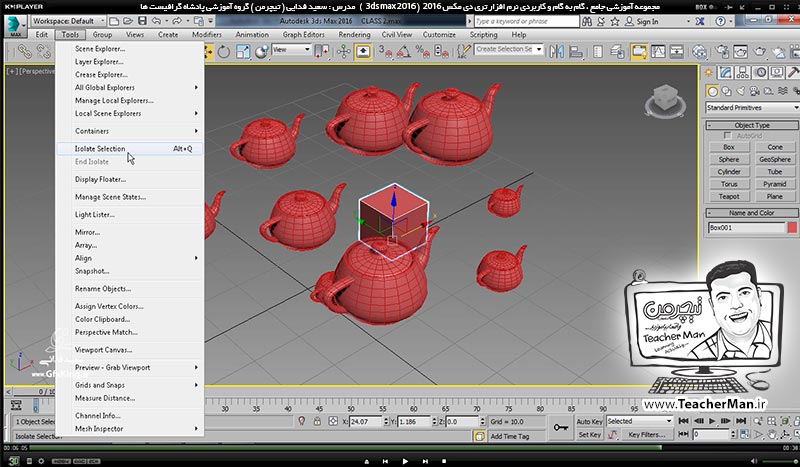Open the Graph Editors menu
The width and height of the screenshot is (800, 467).
coord(304,35)
